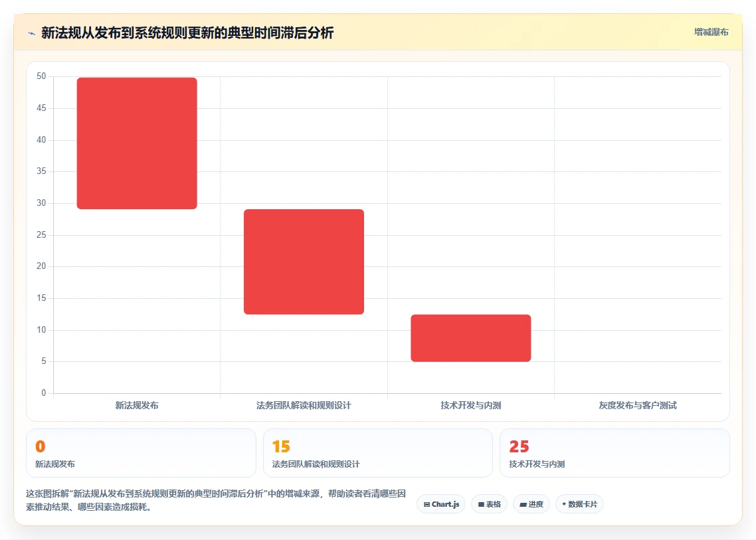
Task: Select the data card showing value 25
Action: (x=614, y=453)
